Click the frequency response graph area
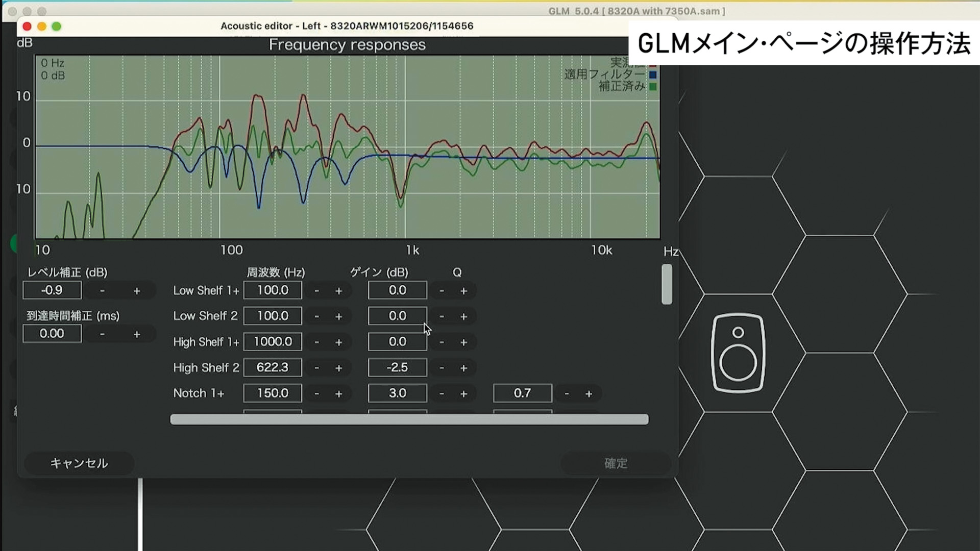This screenshot has width=980, height=551. [347, 147]
